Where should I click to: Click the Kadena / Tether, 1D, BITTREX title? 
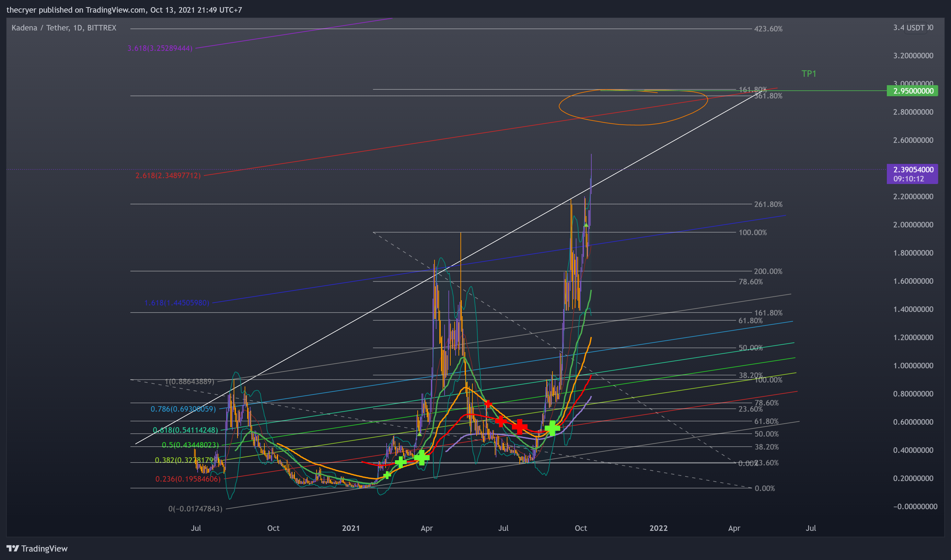tap(64, 28)
